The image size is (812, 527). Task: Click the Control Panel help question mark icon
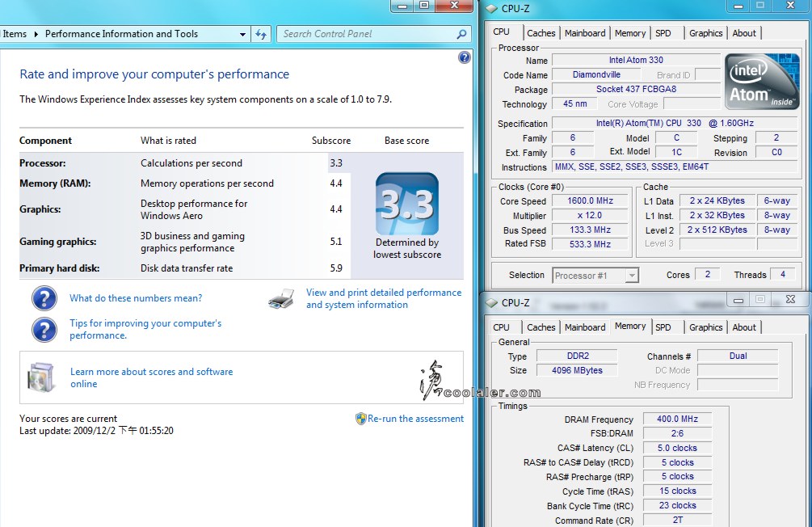465,57
